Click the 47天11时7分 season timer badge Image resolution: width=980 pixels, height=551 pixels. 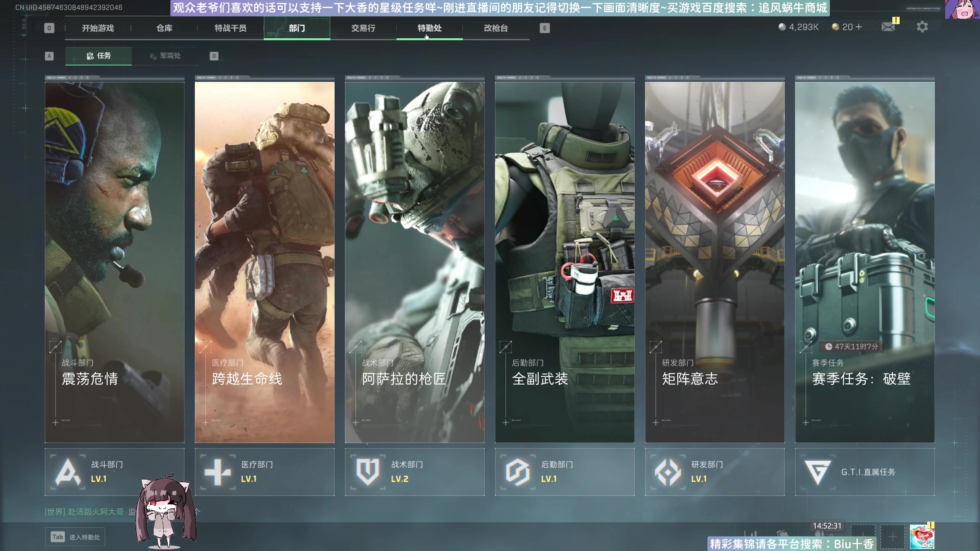coord(851,346)
